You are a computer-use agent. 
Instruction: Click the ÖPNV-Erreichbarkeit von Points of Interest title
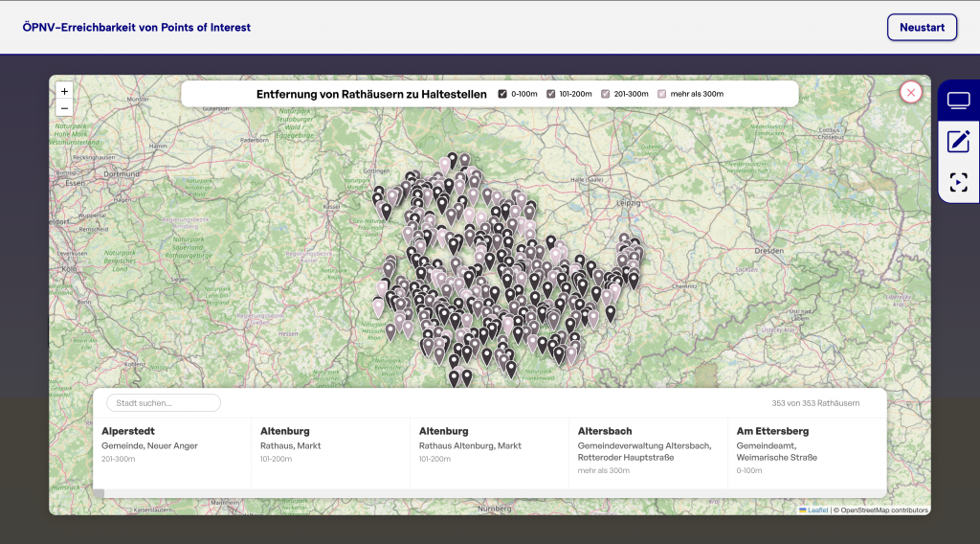click(136, 28)
